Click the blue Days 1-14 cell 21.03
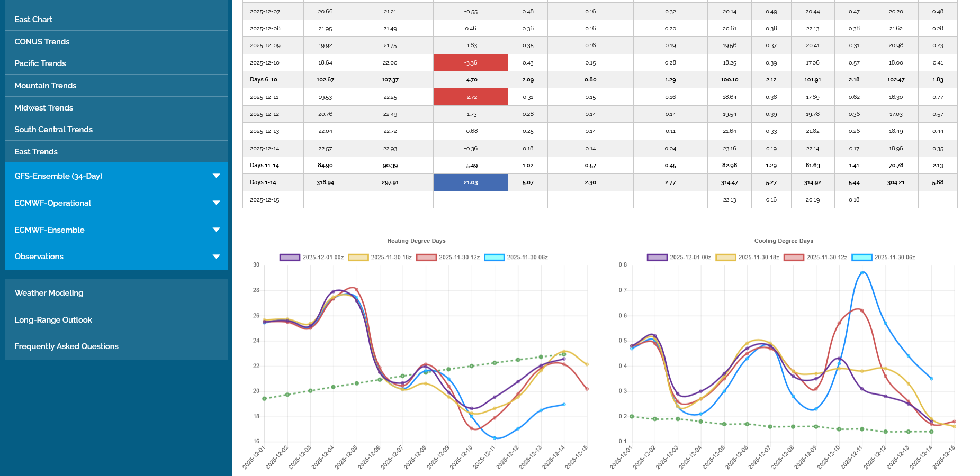 (x=470, y=182)
